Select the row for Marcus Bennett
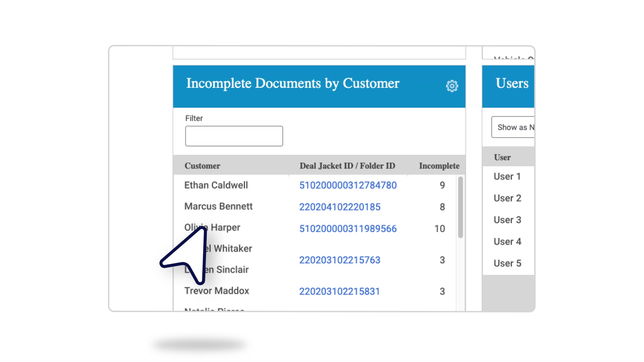 [218, 207]
